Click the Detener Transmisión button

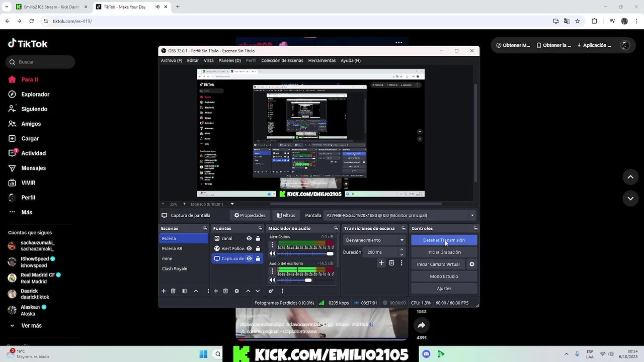pos(444,240)
